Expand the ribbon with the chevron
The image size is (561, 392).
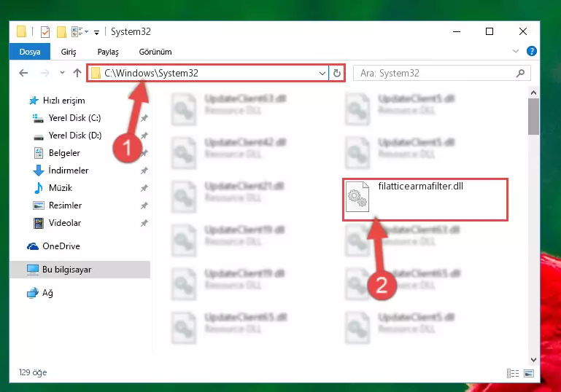point(516,51)
